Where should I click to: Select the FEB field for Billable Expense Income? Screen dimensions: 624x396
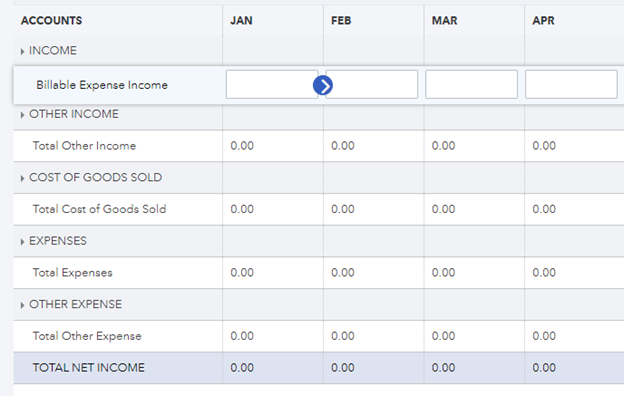[x=372, y=84]
